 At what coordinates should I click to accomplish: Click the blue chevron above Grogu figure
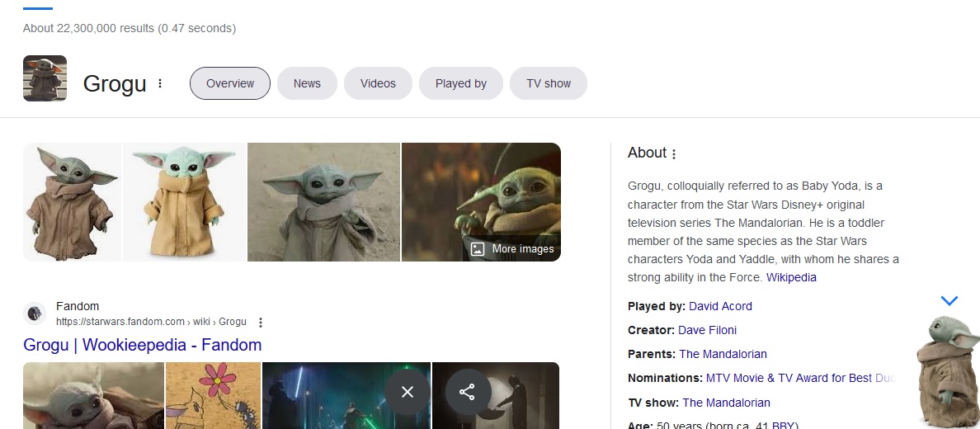[949, 301]
